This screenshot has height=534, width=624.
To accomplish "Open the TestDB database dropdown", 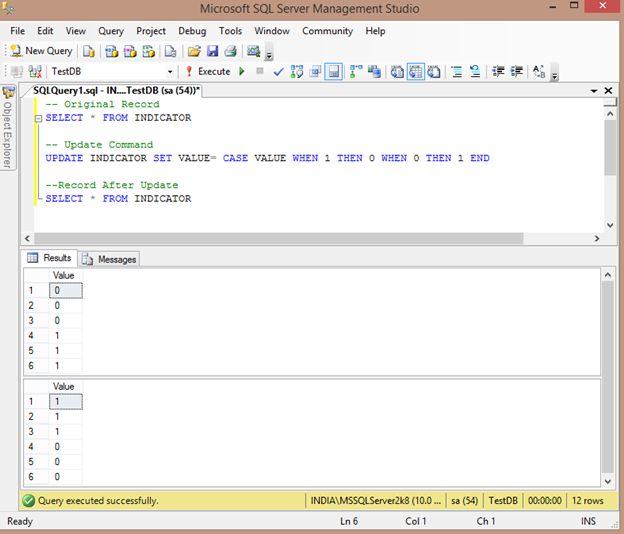I will [x=170, y=72].
